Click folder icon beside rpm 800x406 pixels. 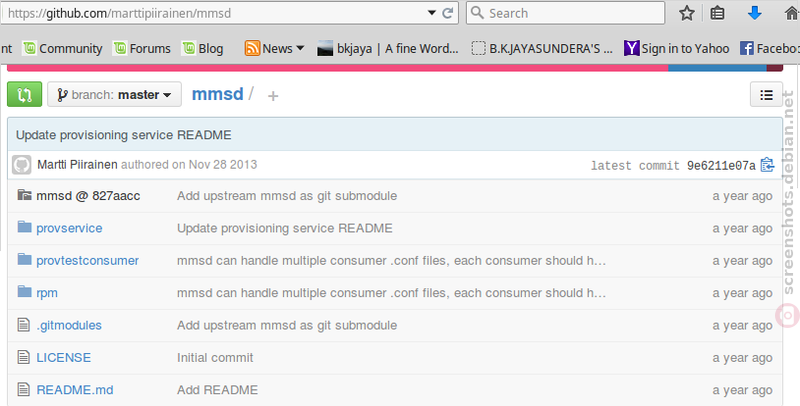(24, 292)
